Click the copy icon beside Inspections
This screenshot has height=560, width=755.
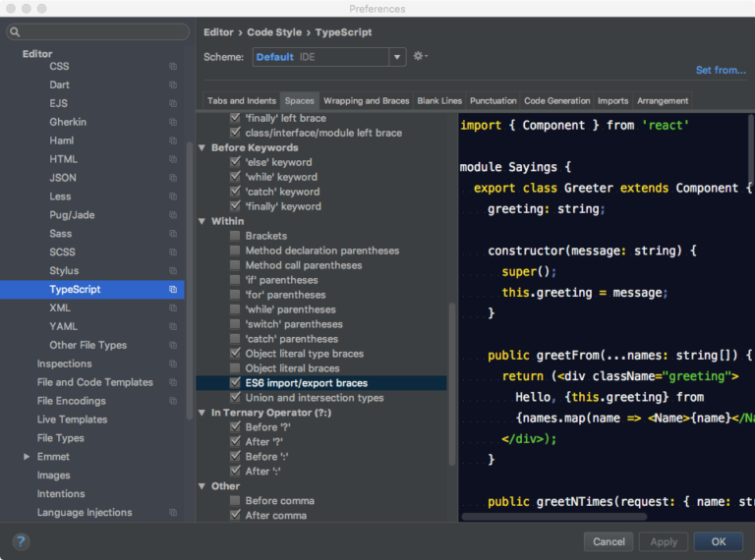click(173, 364)
